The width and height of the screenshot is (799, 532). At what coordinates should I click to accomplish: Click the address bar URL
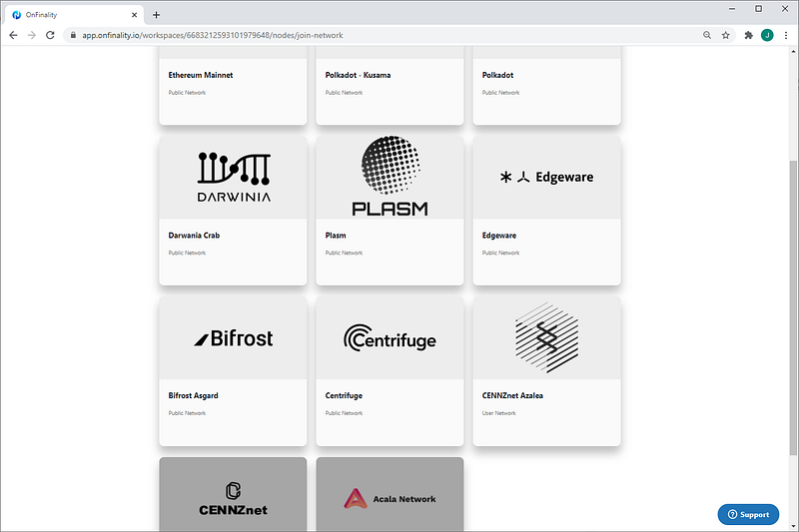click(x=213, y=35)
